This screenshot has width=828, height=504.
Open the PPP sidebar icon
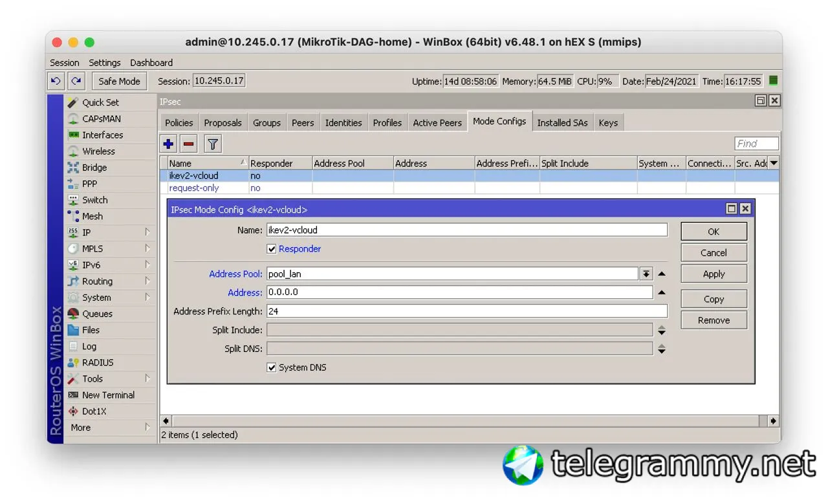[74, 184]
